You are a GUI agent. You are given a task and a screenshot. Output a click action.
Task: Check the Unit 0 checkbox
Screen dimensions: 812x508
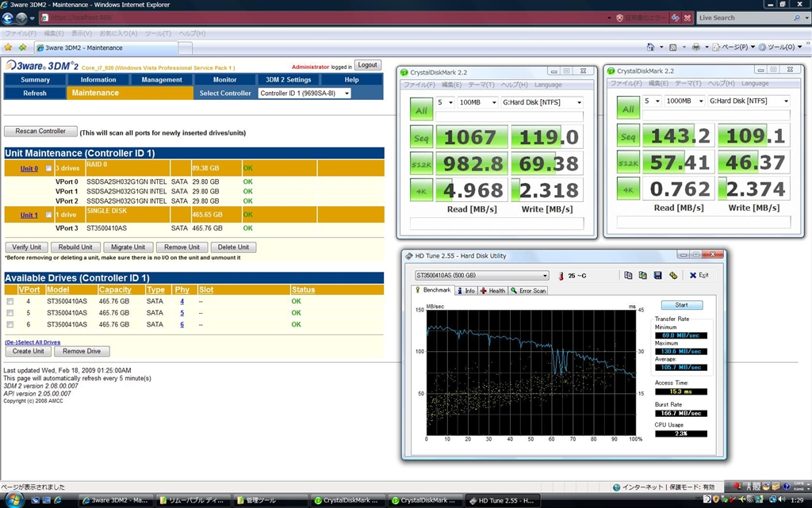[49, 169]
